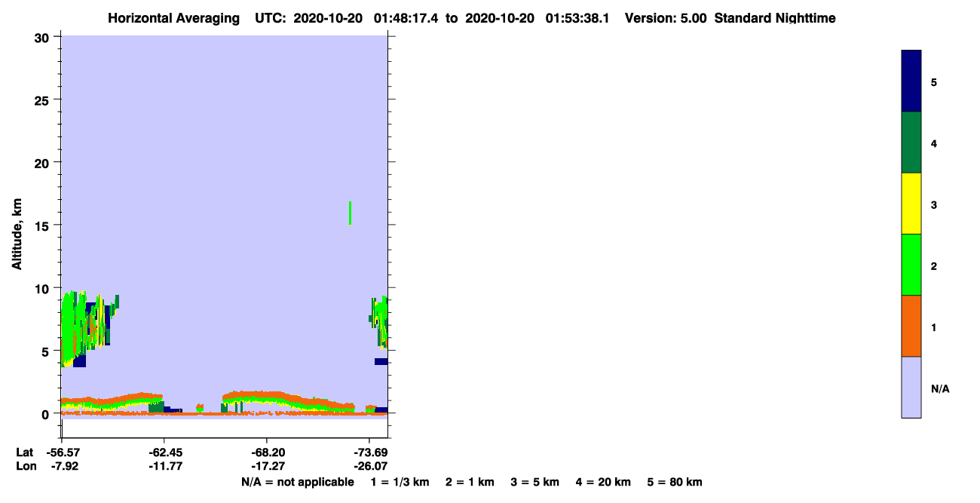Click the colorbar label 'N/A'

[x=939, y=388]
